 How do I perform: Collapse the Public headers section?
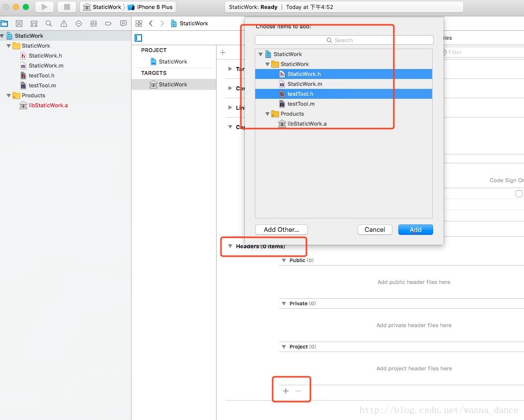tap(284, 260)
